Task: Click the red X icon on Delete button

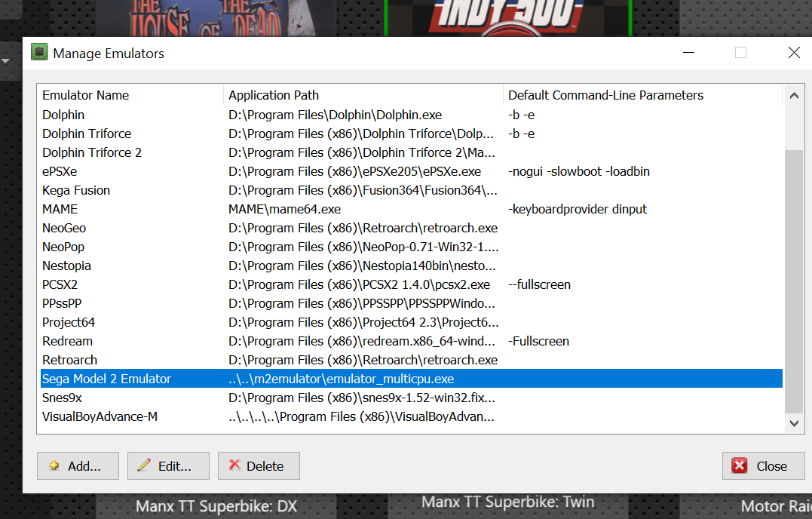Action: [234, 465]
